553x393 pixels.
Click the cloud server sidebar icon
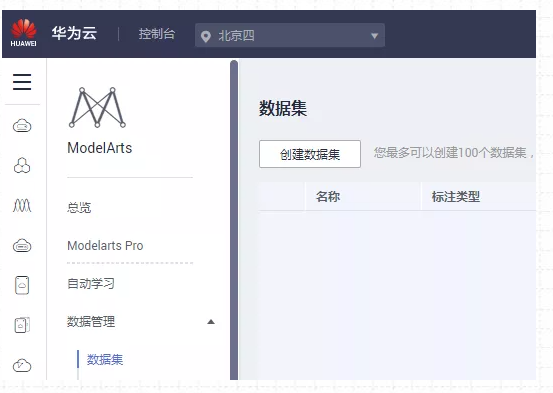[22, 126]
